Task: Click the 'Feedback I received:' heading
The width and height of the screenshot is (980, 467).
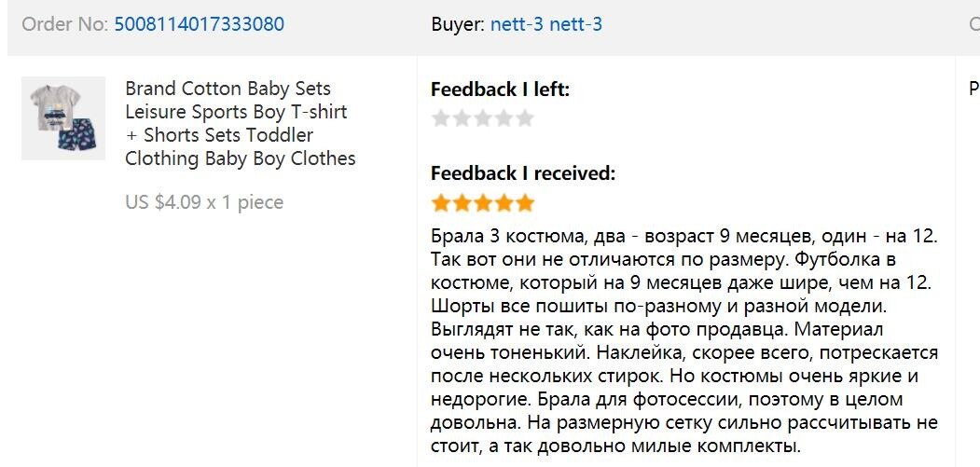Action: (x=523, y=173)
